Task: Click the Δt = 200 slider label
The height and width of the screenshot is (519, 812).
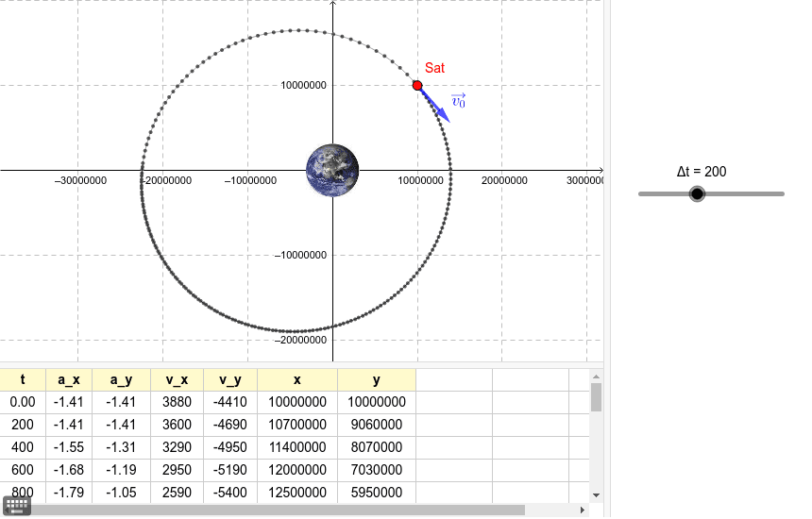Action: [x=702, y=172]
